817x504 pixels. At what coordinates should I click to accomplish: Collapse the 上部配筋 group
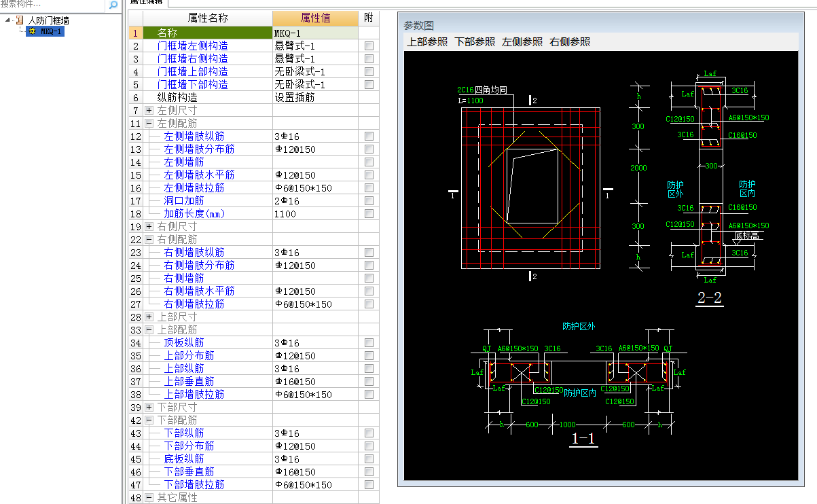point(149,329)
